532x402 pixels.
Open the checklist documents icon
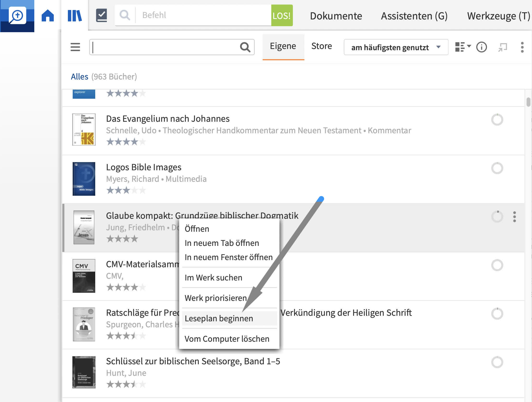[101, 15]
